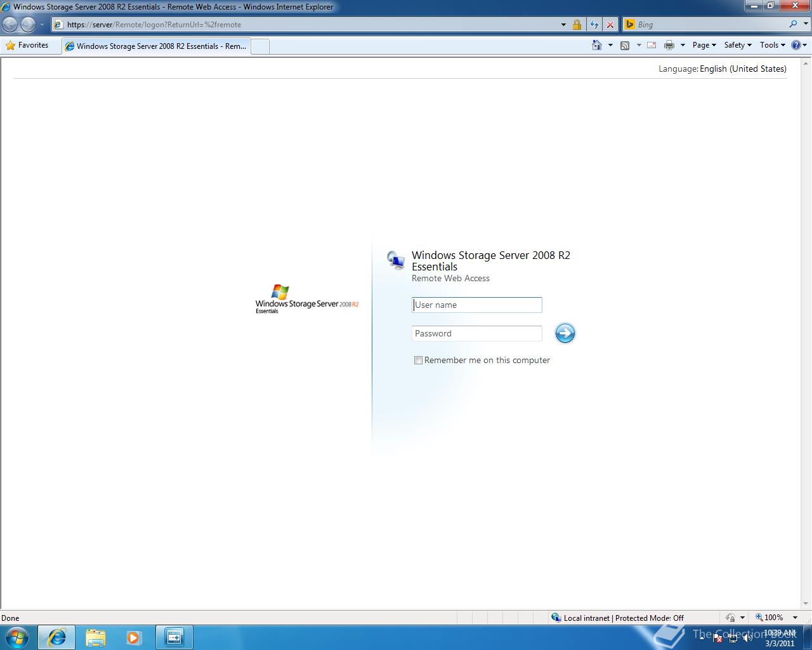Click the network tray icon
The image size is (812, 650).
[733, 638]
